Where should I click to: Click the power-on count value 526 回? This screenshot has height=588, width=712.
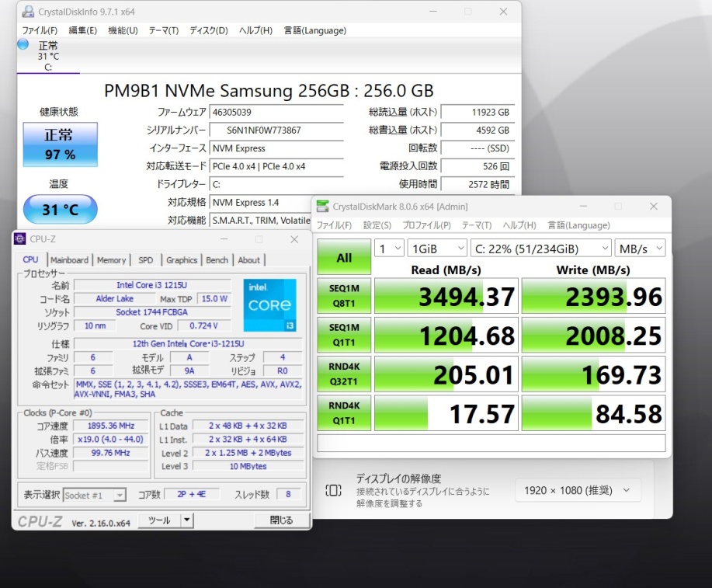(478, 166)
